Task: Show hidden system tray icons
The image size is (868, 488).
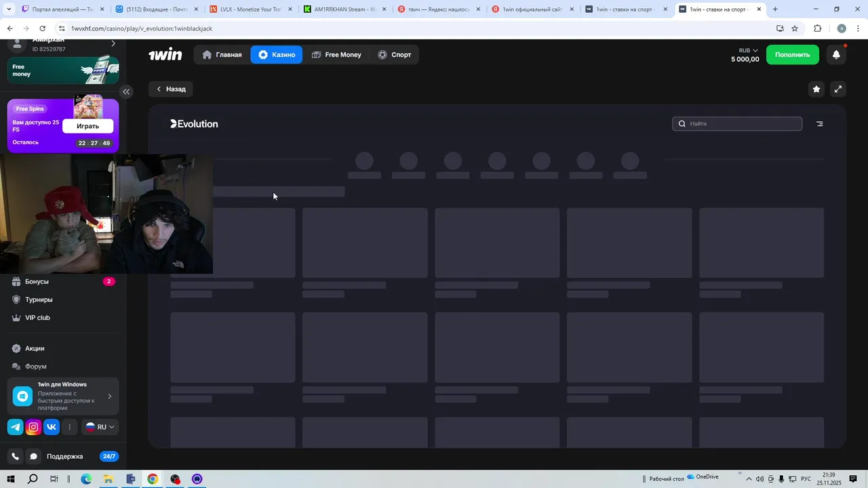Action: pos(748,479)
